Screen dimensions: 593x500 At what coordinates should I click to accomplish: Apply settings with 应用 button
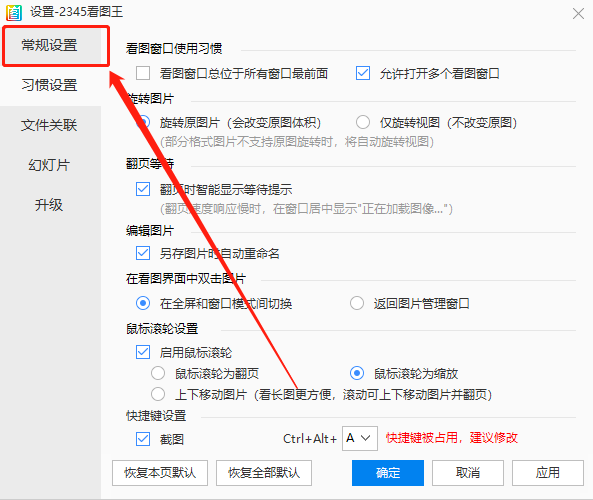pos(548,473)
